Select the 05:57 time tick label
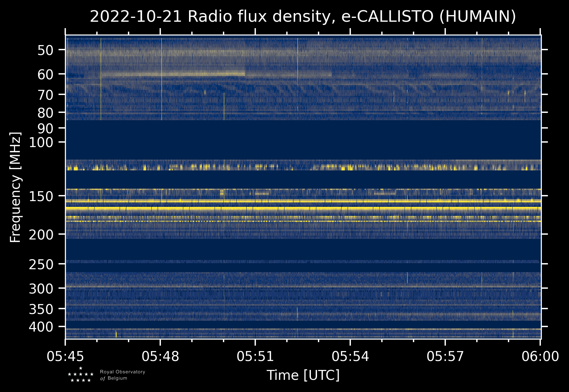This screenshot has height=392, width=569. click(x=445, y=356)
